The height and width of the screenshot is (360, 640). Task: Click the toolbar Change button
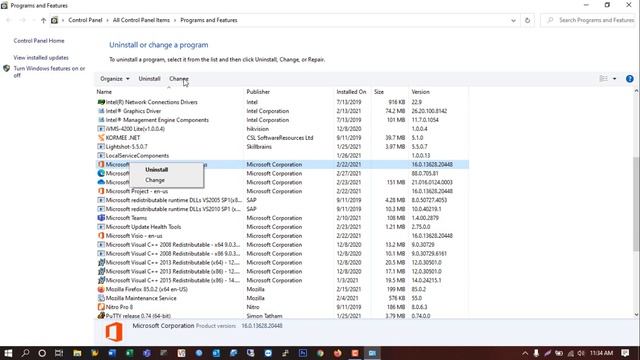(179, 79)
